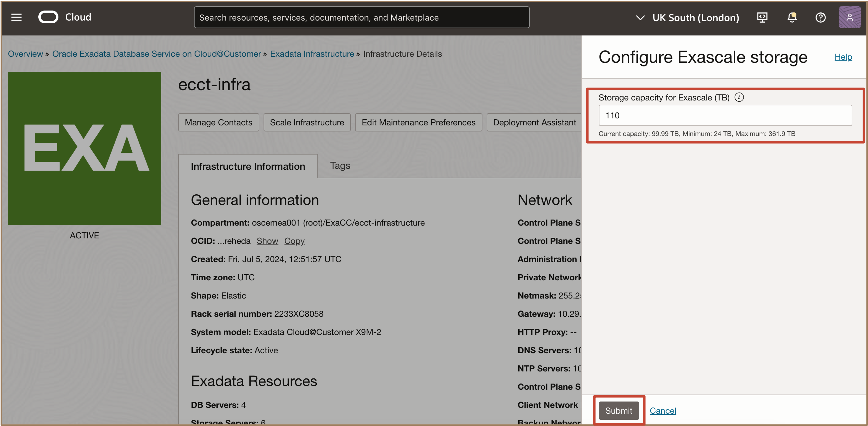Screen dimensions: 868x426
Task: Click the help question mark icon
Action: click(820, 17)
